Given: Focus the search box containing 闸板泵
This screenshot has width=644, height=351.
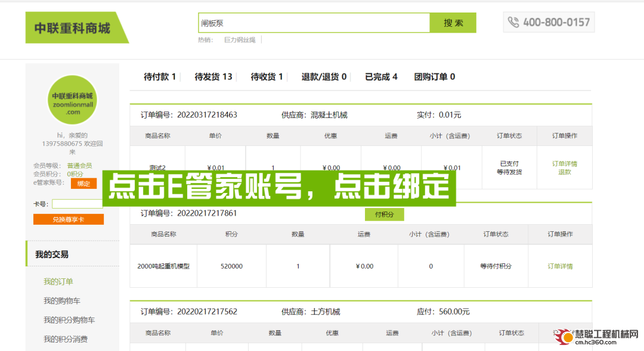Looking at the screenshot, I should click(314, 23).
